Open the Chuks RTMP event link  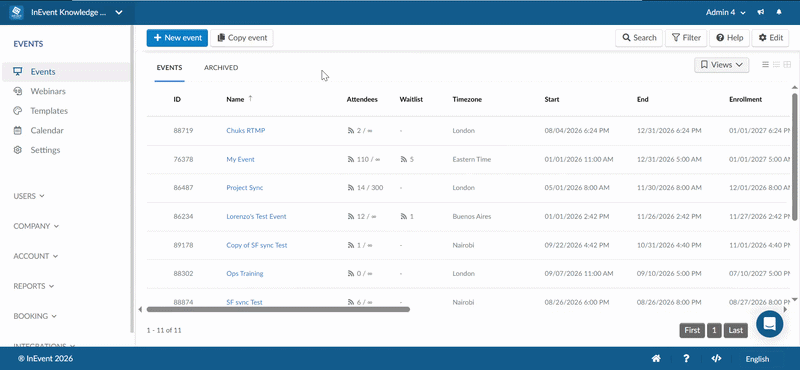click(246, 131)
